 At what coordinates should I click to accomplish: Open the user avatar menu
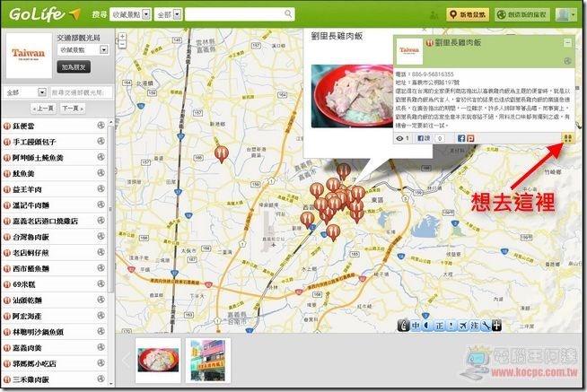(565, 14)
